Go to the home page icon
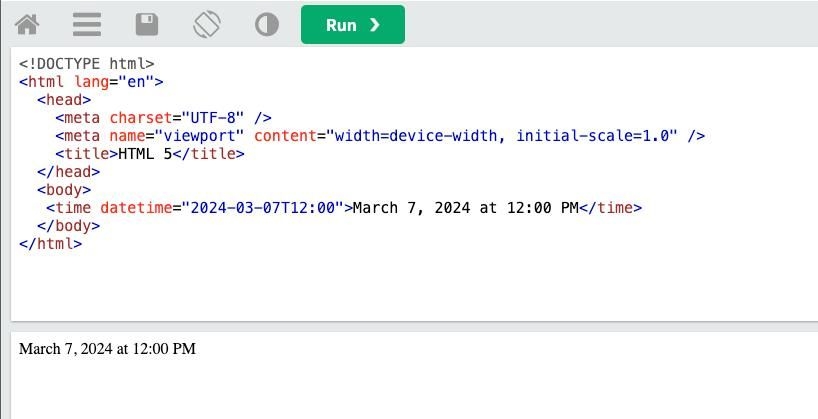 tap(27, 25)
